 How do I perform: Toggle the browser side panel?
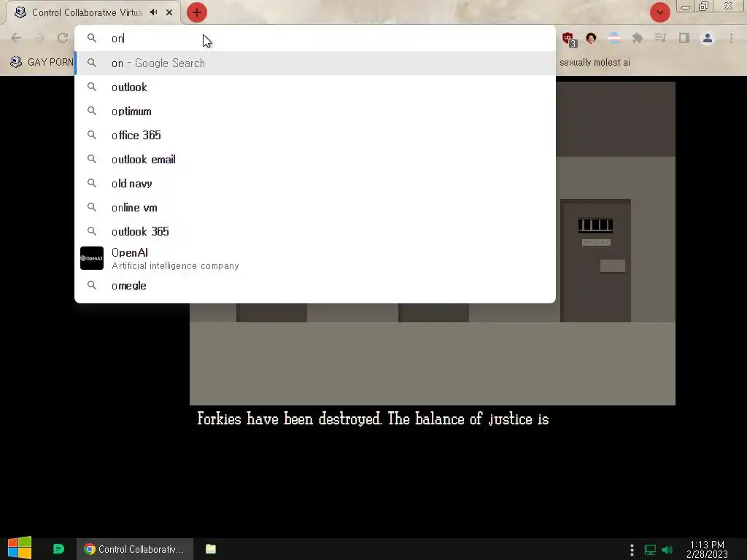pos(684,38)
